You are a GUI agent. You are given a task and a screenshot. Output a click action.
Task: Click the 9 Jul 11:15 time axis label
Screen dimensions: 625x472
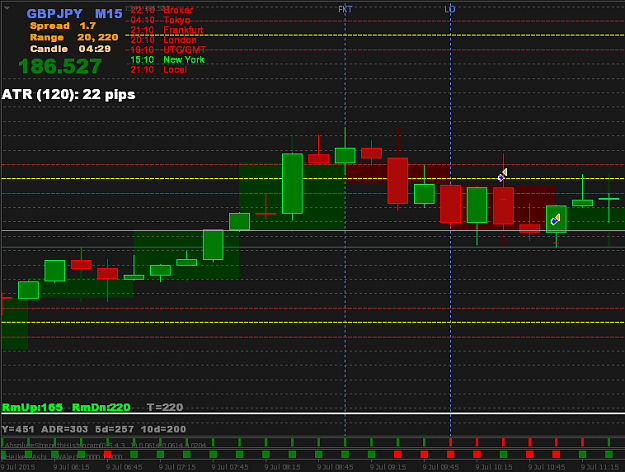point(599,467)
